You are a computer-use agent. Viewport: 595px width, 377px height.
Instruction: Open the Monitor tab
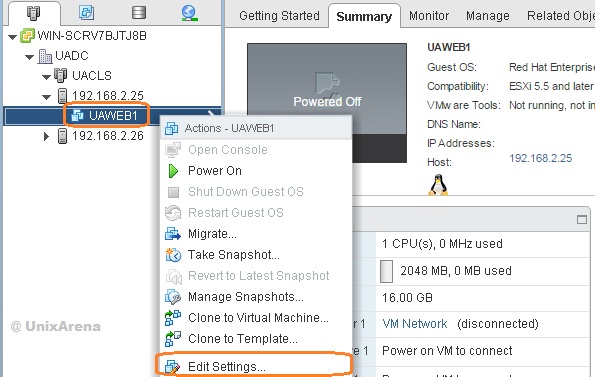pos(429,16)
